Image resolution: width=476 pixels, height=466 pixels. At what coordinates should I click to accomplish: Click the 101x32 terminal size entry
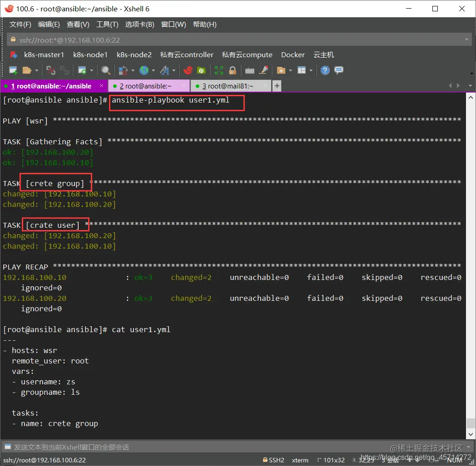click(x=331, y=460)
